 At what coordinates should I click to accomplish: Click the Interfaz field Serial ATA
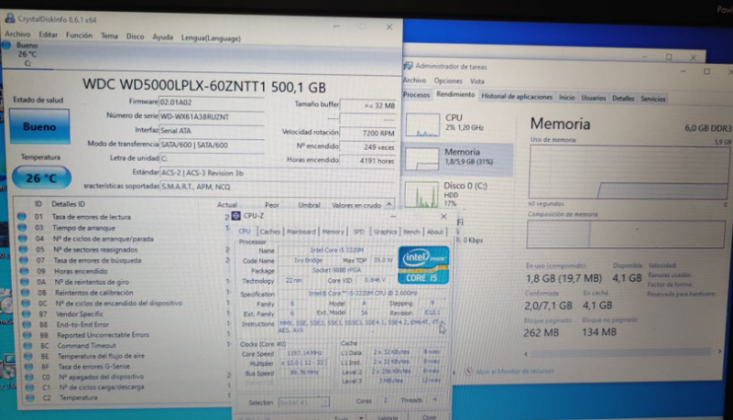tap(211, 130)
